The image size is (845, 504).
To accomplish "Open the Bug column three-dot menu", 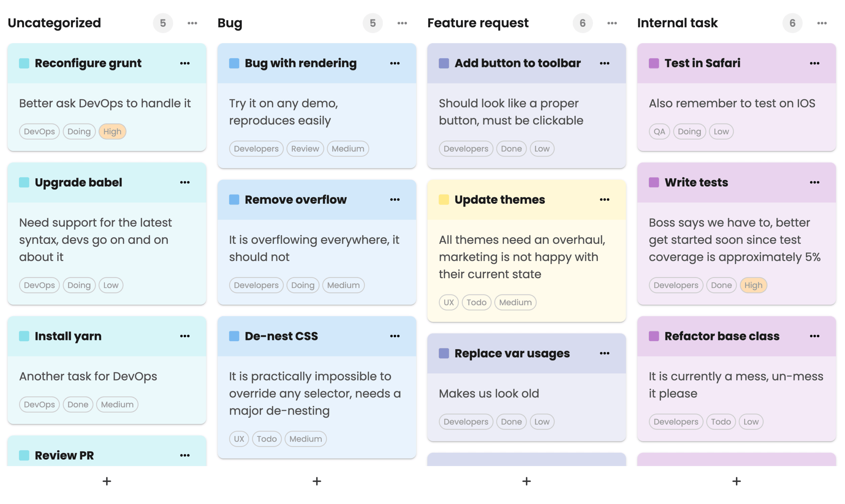I will click(x=402, y=23).
